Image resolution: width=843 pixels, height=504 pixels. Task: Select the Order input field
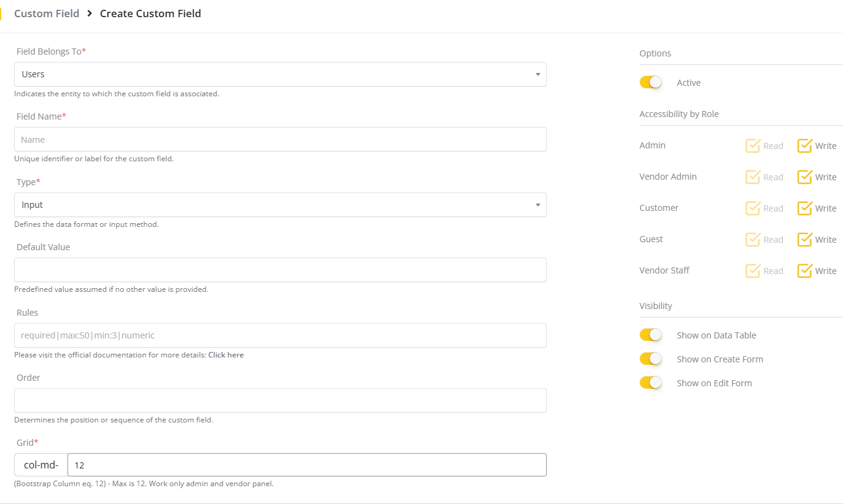(280, 400)
